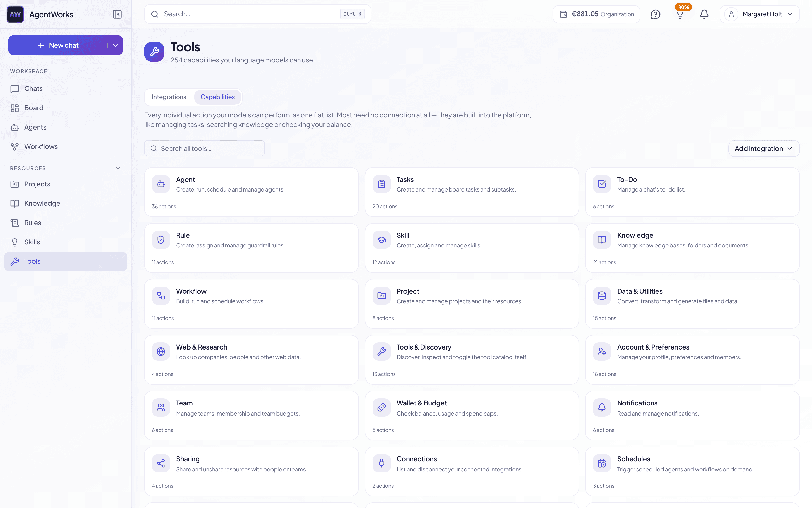
Task: Click 'Manage a chat's to-do list.' description
Action: pyautogui.click(x=651, y=189)
